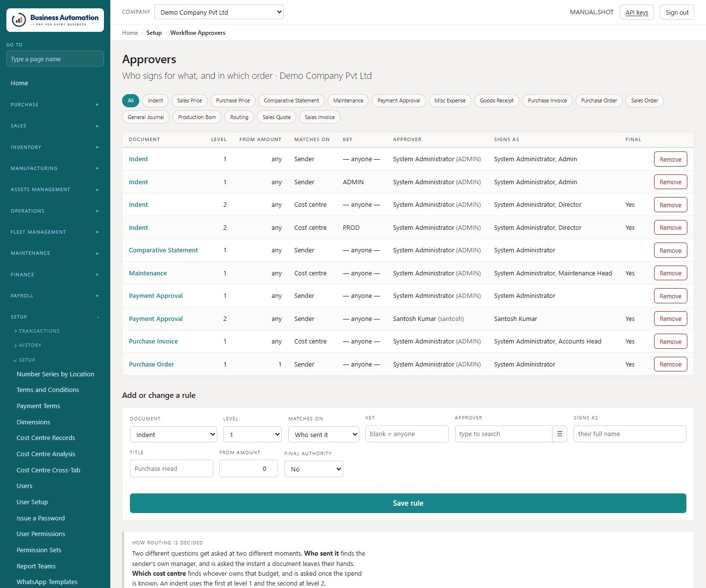Click the API keys button

[x=637, y=12]
